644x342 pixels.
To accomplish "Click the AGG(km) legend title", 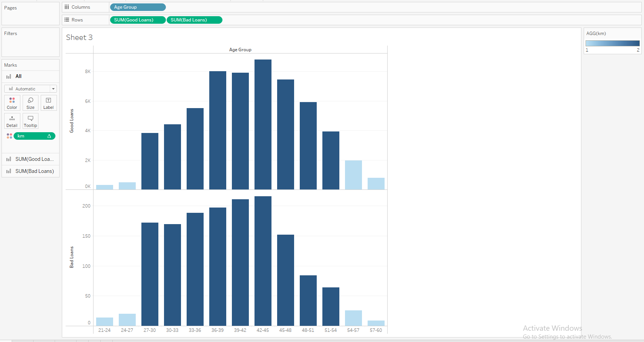I will 596,34.
